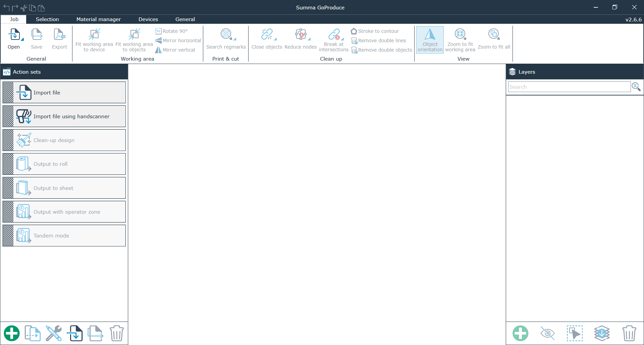Select the Close objects tool
The width and height of the screenshot is (644, 345).
tap(266, 34)
